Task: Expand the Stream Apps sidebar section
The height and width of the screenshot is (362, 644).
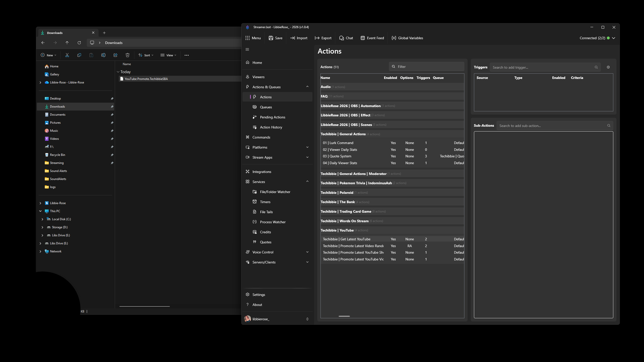Action: point(307,157)
